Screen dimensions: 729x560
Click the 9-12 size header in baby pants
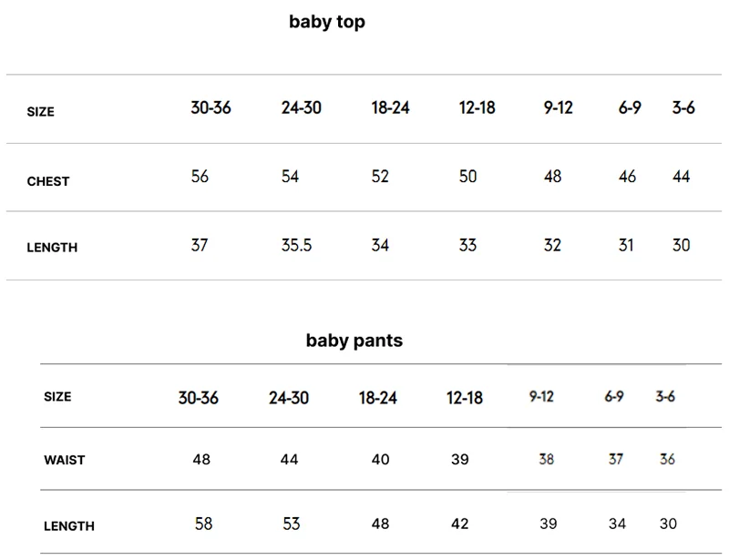click(x=541, y=396)
